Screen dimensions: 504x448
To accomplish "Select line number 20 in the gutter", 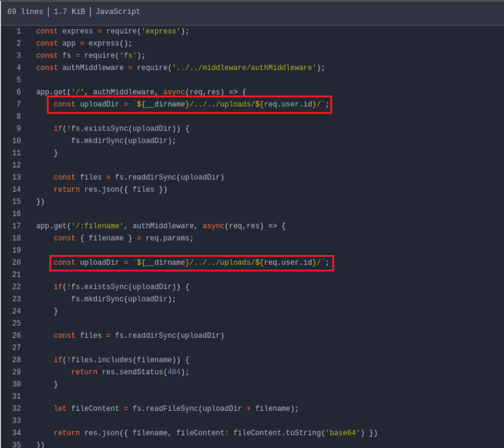I will point(17,263).
